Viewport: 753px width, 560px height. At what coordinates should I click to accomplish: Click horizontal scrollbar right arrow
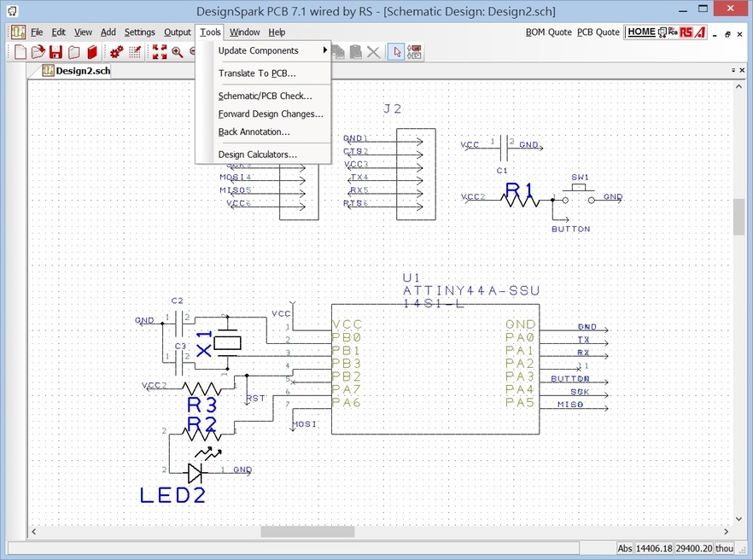(726, 532)
